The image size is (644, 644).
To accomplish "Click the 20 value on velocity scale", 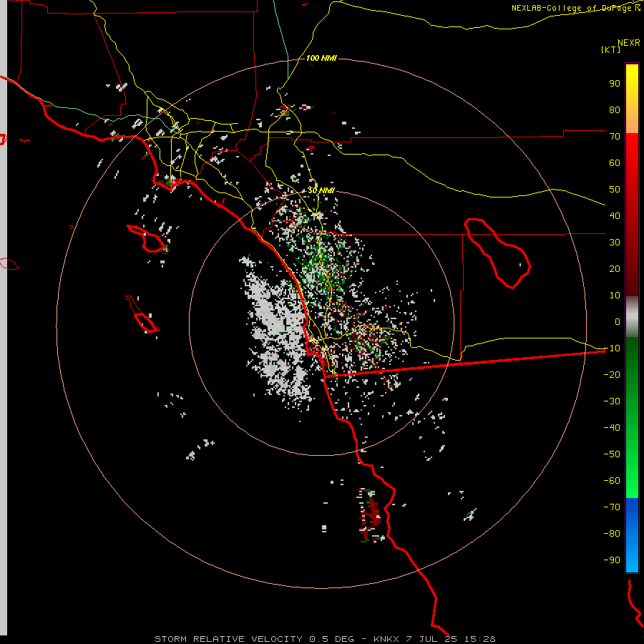I will point(615,268).
